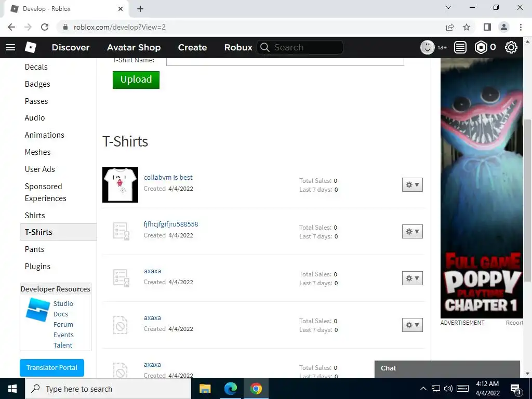Open the Events developer resource link

coord(63,335)
